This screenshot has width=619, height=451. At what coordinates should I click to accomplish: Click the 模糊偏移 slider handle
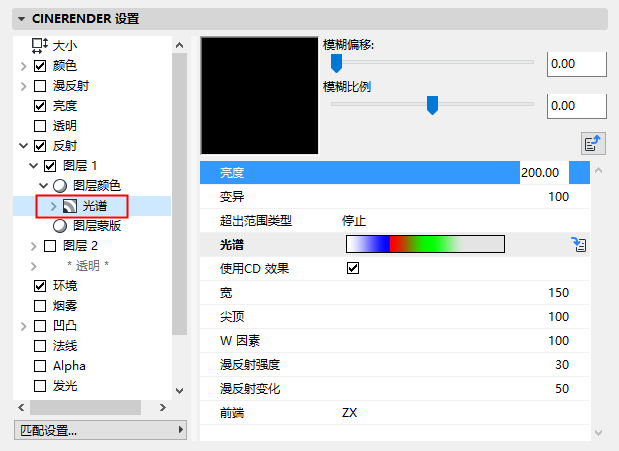click(336, 63)
